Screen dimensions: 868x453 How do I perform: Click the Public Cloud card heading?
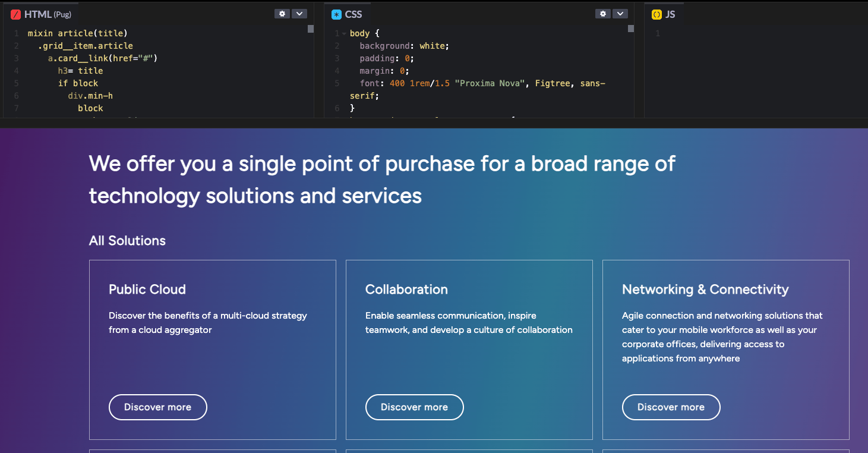pos(147,290)
